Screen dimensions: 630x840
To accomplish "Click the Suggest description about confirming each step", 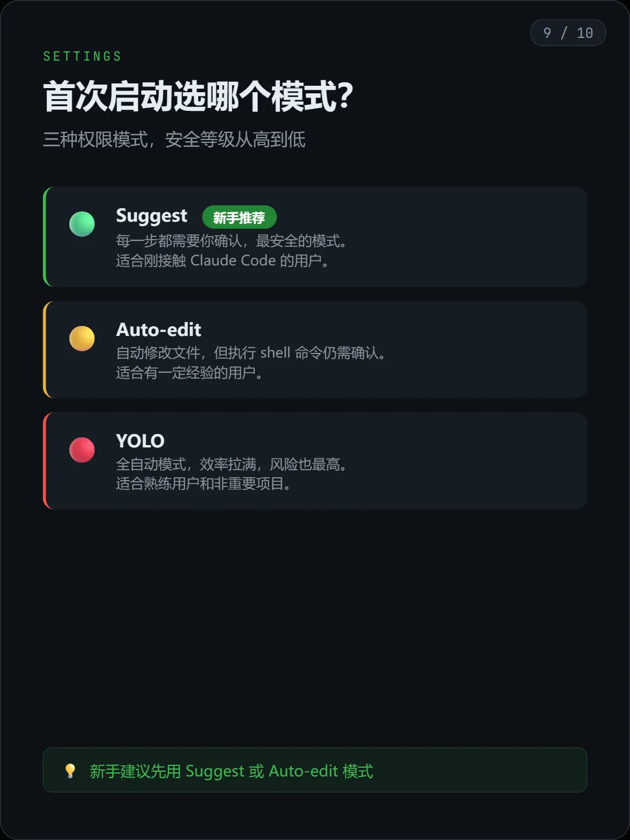I will click(232, 241).
